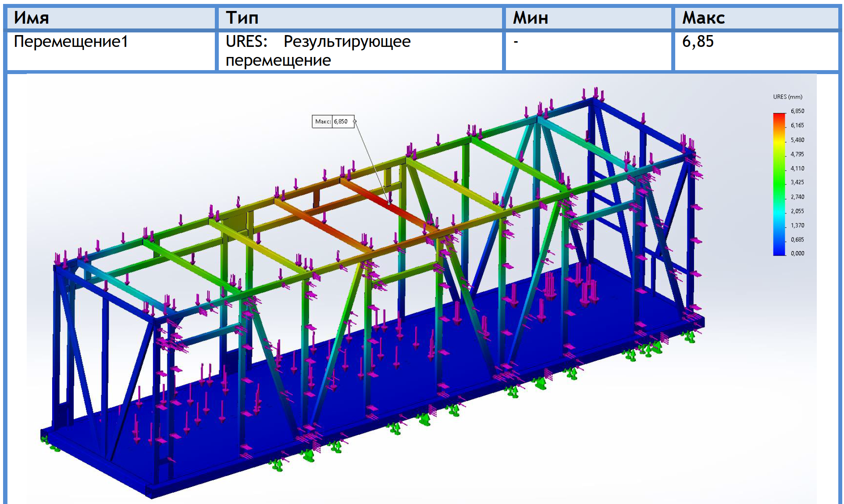Click the 0,000 legend value label
This screenshot has width=844, height=504.
[797, 253]
